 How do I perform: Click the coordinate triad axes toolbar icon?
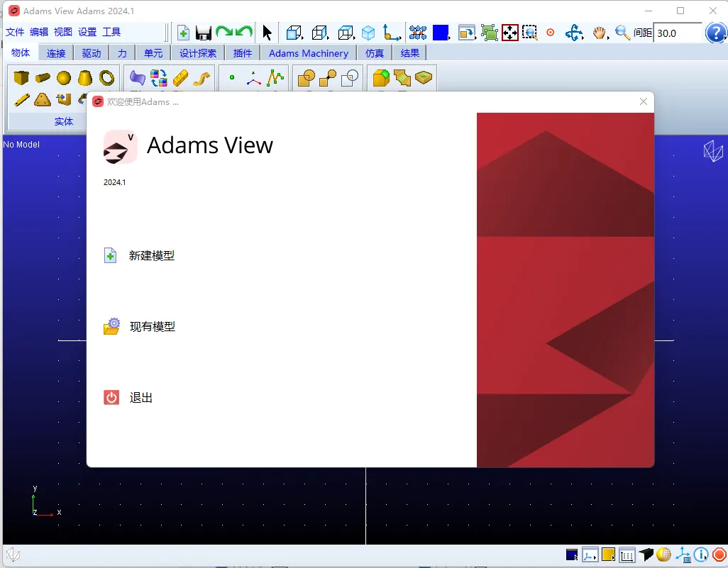[392, 33]
